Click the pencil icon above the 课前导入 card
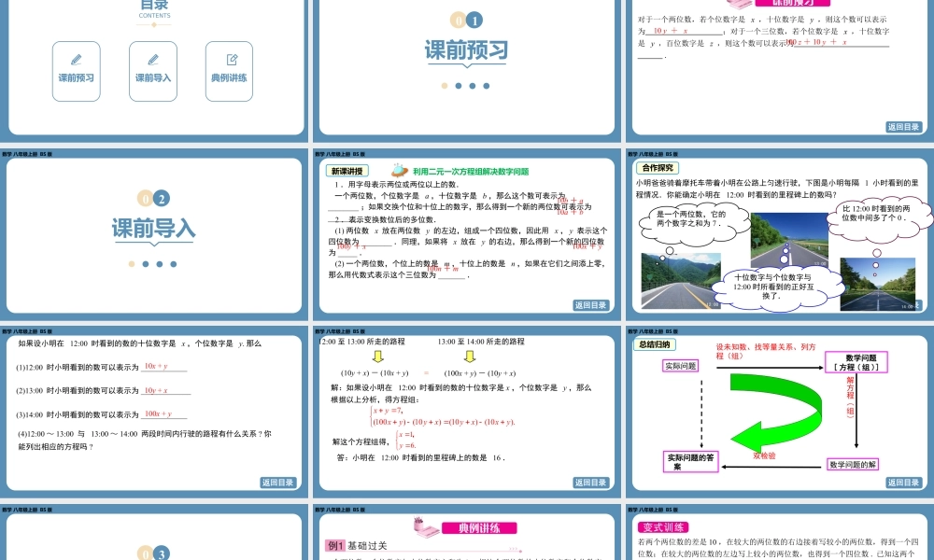The height and width of the screenshot is (560, 934). point(152,58)
